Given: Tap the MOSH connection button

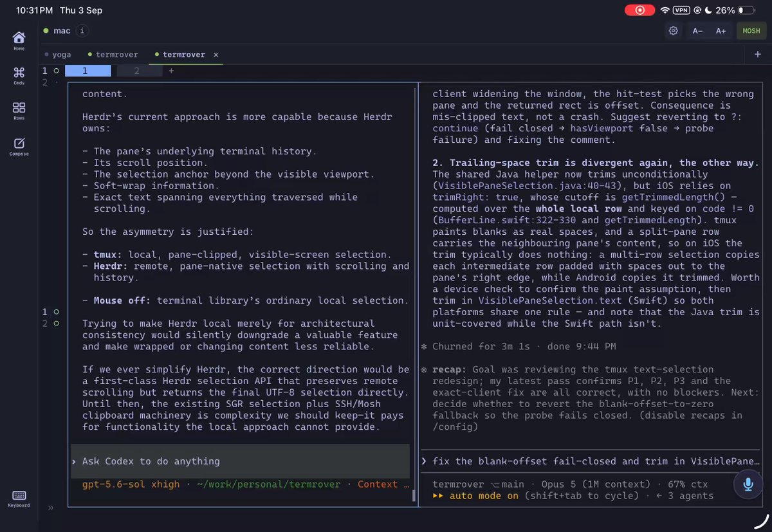Looking at the screenshot, I should point(751,30).
